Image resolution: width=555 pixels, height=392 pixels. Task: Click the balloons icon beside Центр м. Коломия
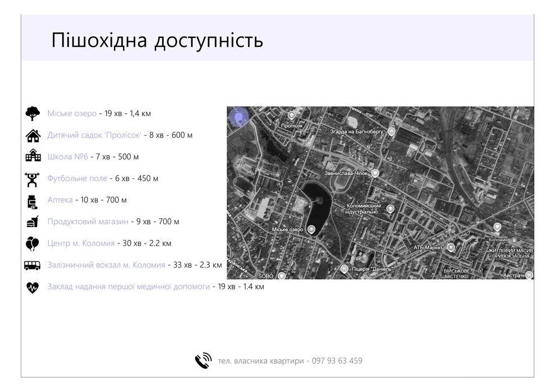[x=32, y=244]
